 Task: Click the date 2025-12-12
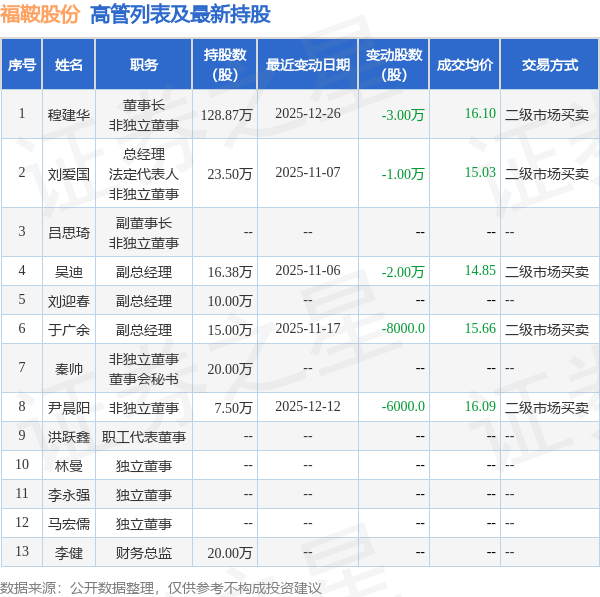coord(308,406)
